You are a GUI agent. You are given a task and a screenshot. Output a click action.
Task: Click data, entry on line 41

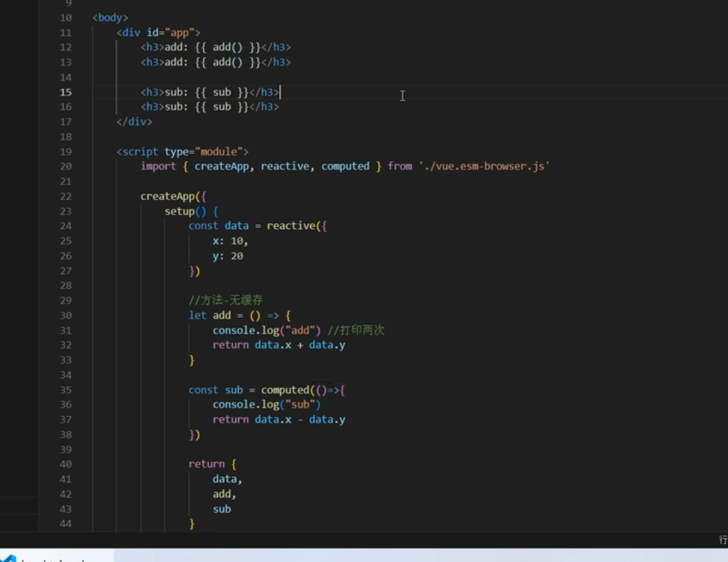(x=228, y=479)
